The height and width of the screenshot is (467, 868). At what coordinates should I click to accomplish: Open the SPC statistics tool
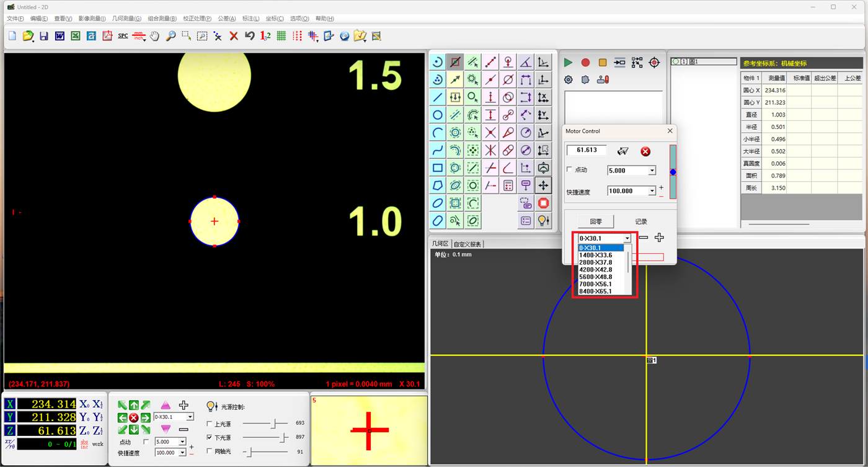[x=123, y=36]
